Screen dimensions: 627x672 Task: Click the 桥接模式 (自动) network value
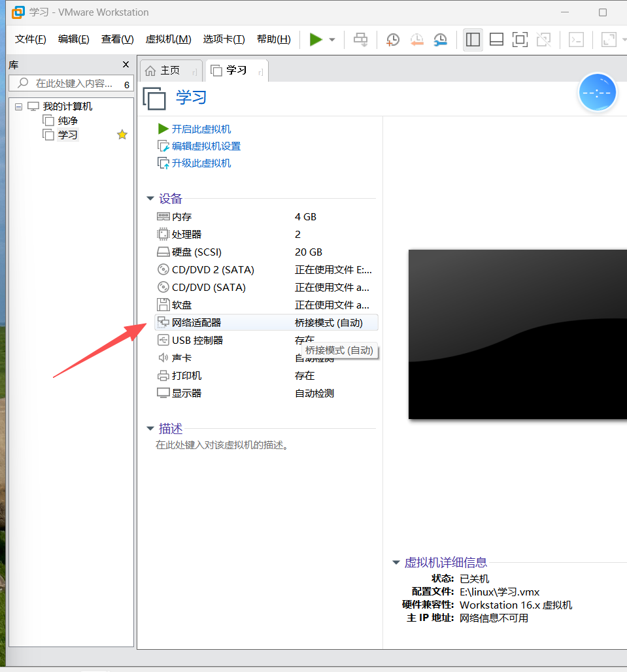[329, 323]
